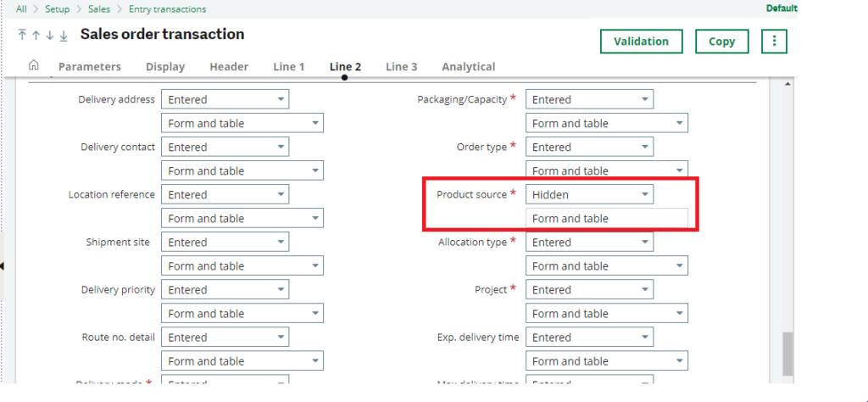
Task: Switch to the Line 1 tab
Action: (x=289, y=67)
